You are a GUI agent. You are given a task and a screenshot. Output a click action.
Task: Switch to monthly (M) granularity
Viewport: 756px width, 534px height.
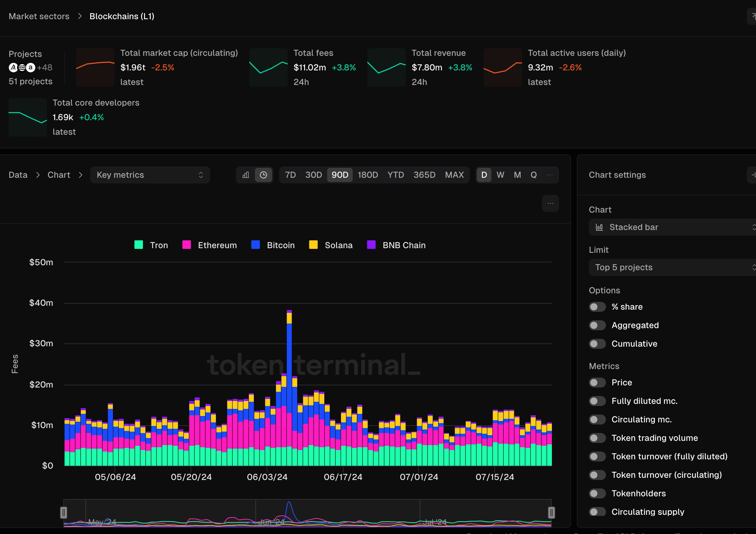click(517, 175)
